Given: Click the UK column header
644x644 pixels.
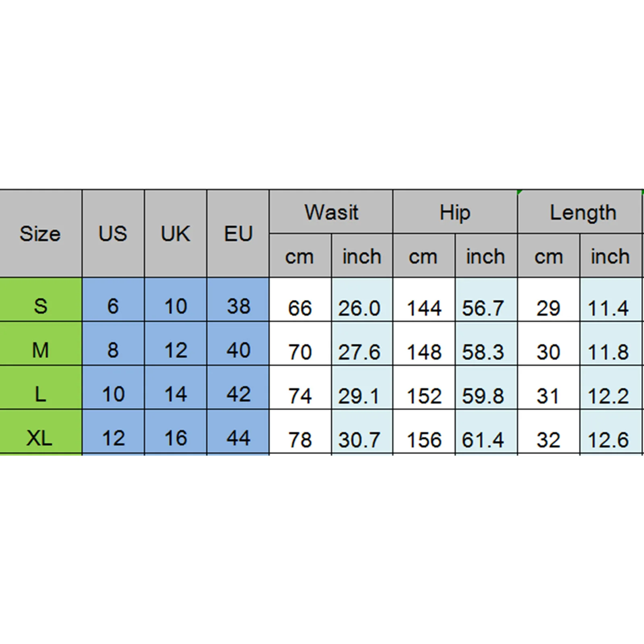Looking at the screenshot, I should click(175, 233).
